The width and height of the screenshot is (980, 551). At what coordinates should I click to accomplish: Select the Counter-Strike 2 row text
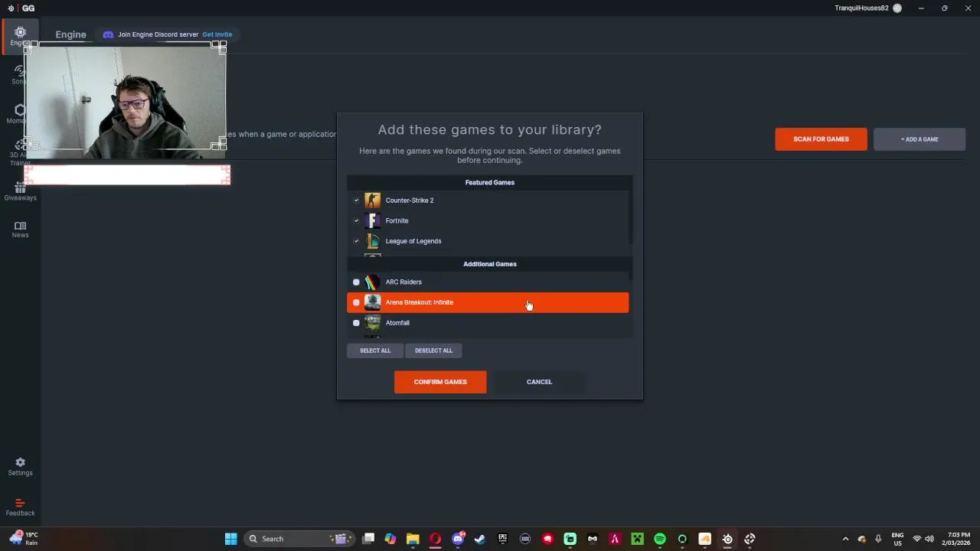pyautogui.click(x=410, y=201)
